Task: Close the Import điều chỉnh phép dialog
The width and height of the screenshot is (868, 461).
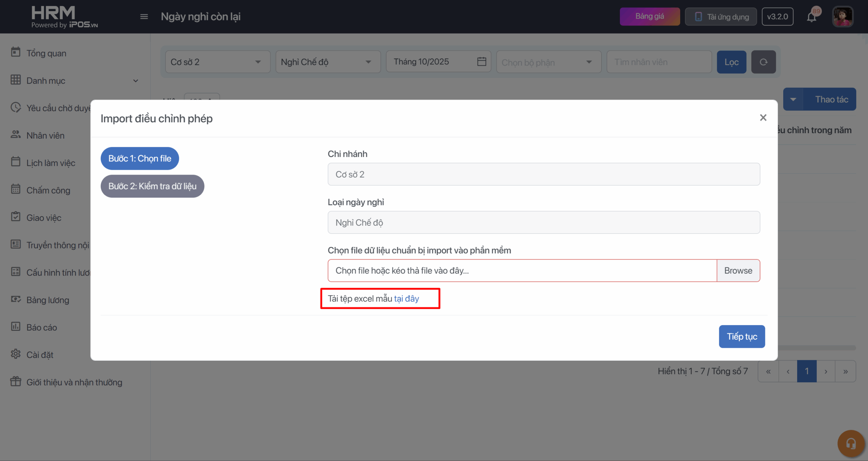Action: point(763,118)
